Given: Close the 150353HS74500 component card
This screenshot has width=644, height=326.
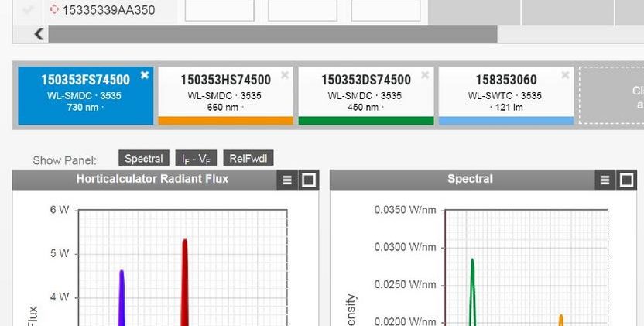Looking at the screenshot, I should coord(285,75).
